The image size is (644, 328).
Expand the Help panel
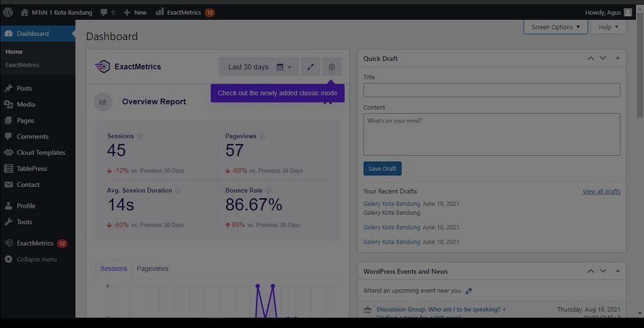(x=608, y=27)
